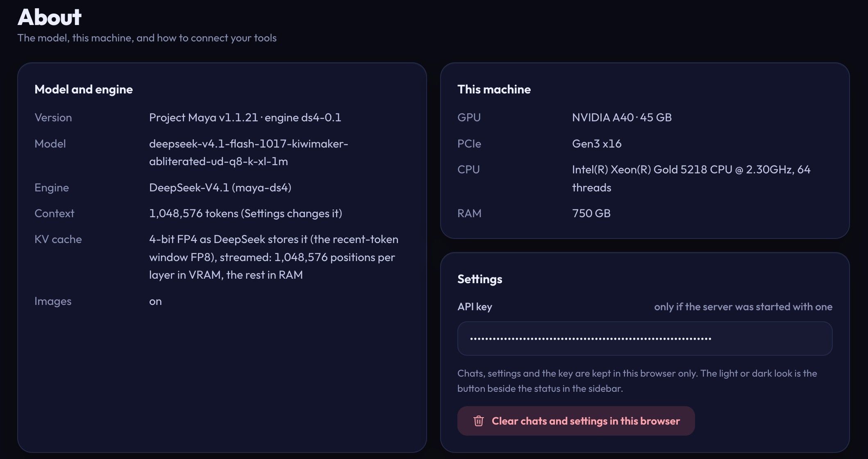Click the note about chats kept in this browser
Screen dimensions: 868x459
637,381
